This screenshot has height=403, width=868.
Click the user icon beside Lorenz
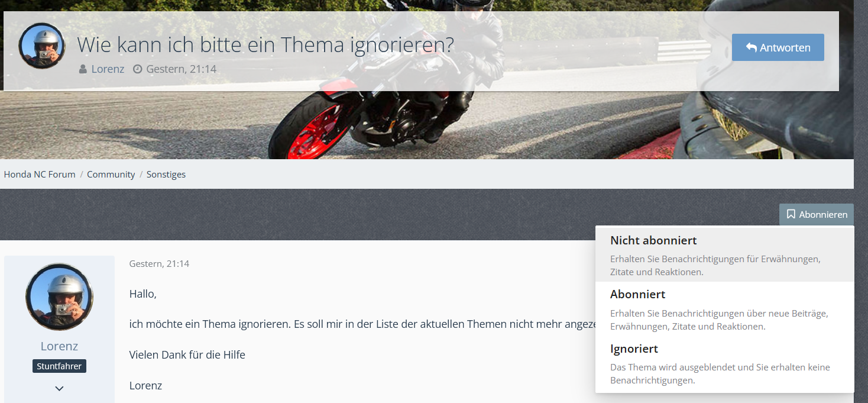click(83, 69)
